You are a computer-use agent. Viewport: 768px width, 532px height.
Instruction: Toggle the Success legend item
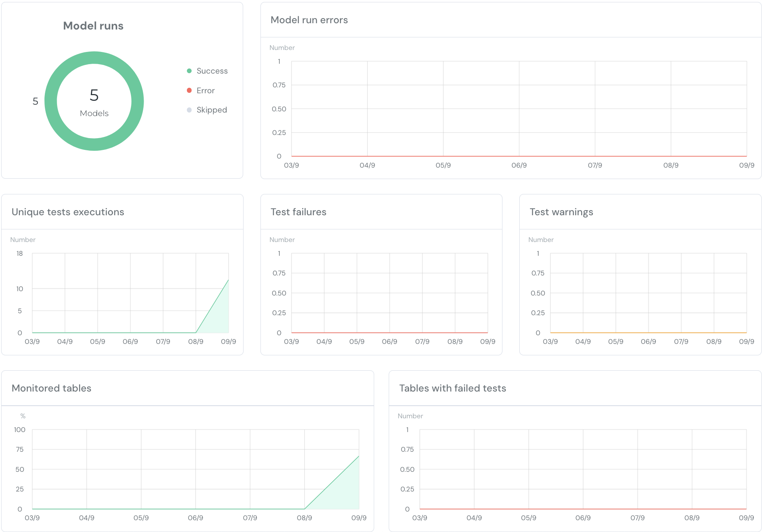[x=212, y=71]
